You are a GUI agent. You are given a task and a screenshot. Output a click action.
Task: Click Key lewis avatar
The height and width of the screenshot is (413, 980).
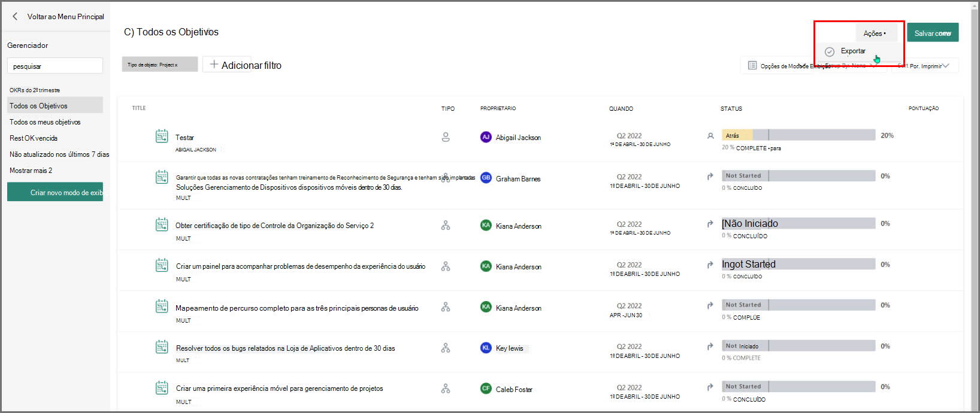pos(486,348)
